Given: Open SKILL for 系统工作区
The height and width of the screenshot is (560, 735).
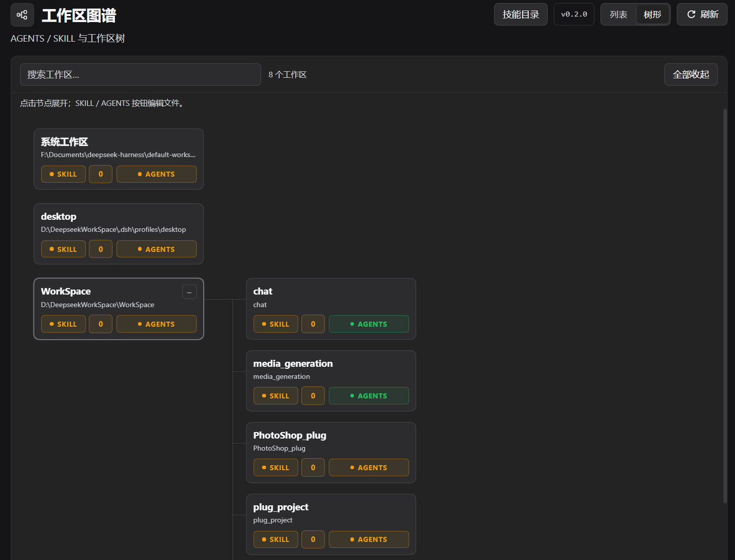Looking at the screenshot, I should tap(63, 174).
